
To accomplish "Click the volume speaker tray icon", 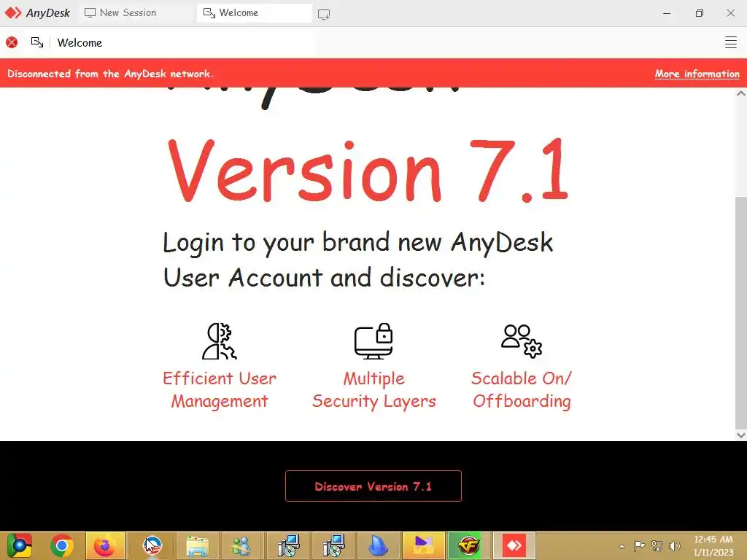I will coord(675,545).
